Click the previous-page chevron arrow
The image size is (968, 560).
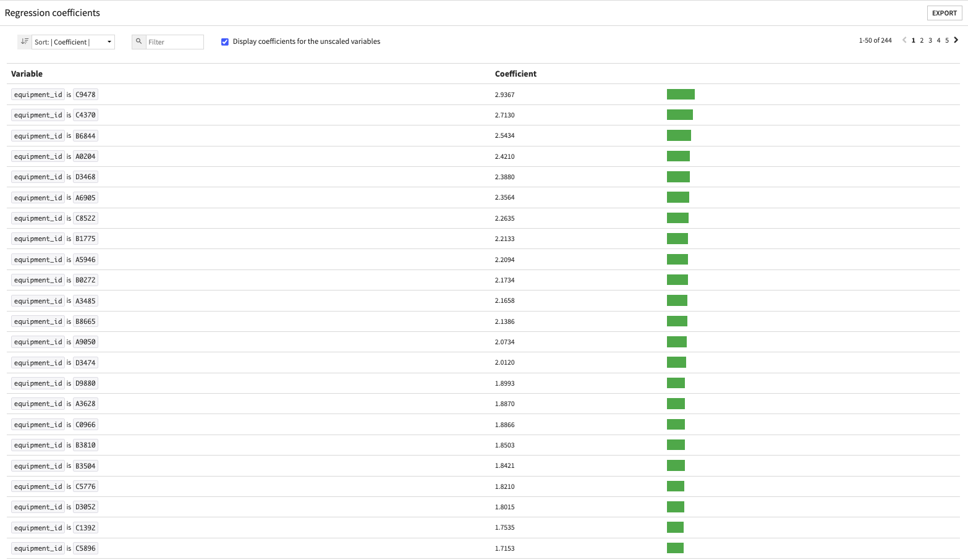tap(904, 40)
